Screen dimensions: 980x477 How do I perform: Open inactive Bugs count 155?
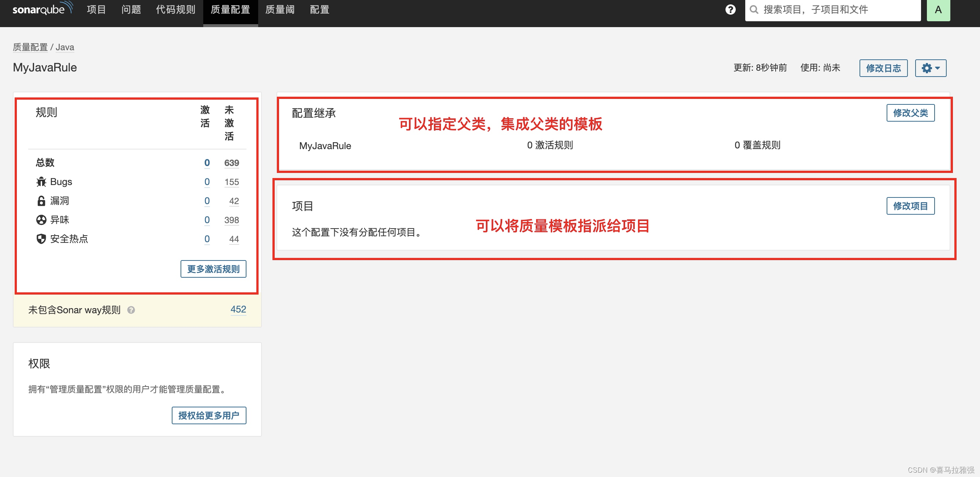231,182
